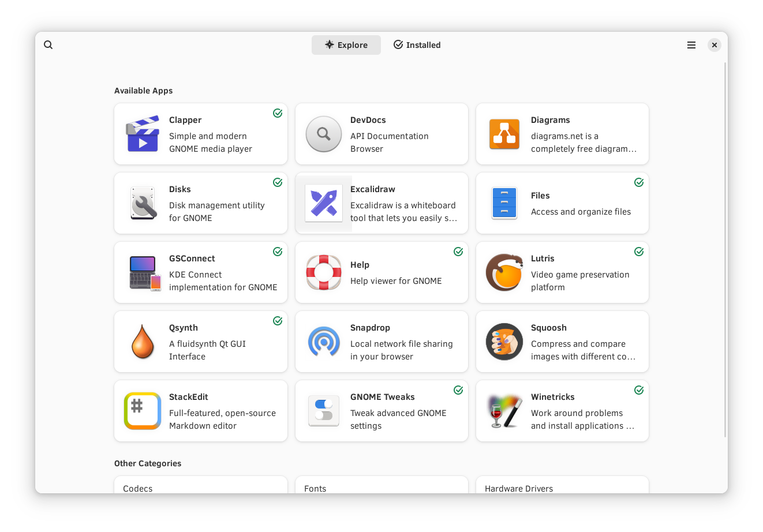The width and height of the screenshot is (763, 532).
Task: Click the installed checkmark on Clapper
Action: (278, 113)
